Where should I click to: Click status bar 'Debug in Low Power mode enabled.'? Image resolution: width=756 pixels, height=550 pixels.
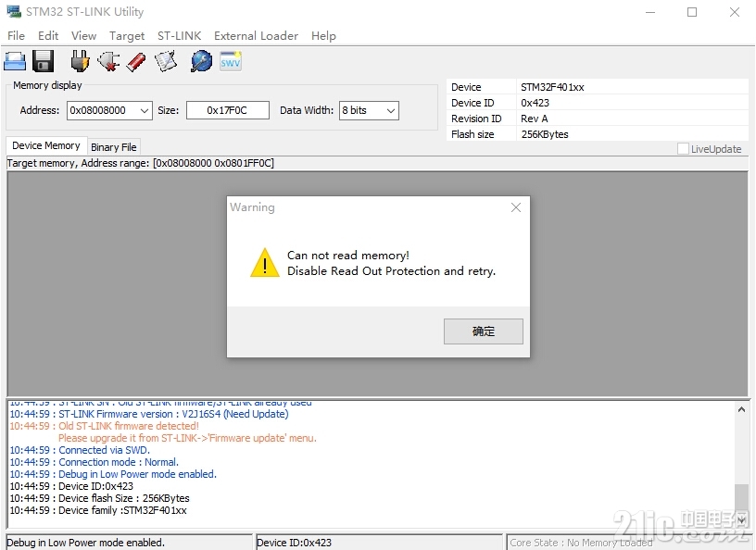[x=86, y=543]
